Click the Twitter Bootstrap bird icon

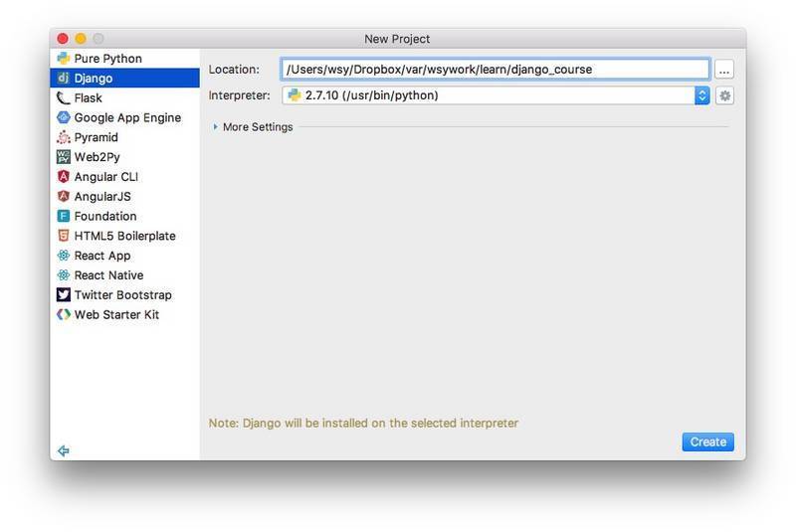(x=63, y=294)
